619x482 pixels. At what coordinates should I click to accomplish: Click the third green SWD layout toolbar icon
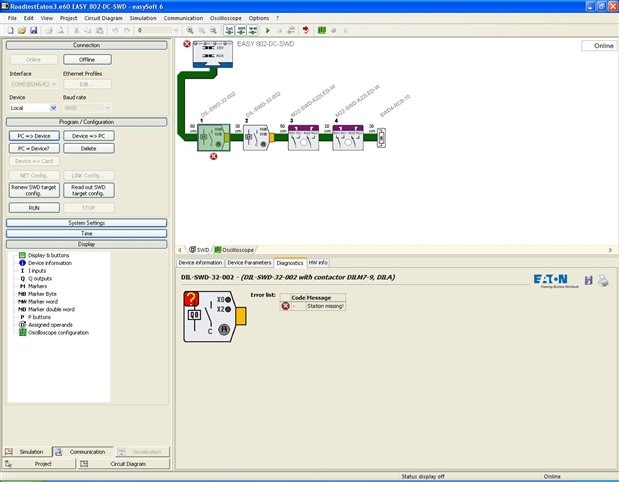253,30
